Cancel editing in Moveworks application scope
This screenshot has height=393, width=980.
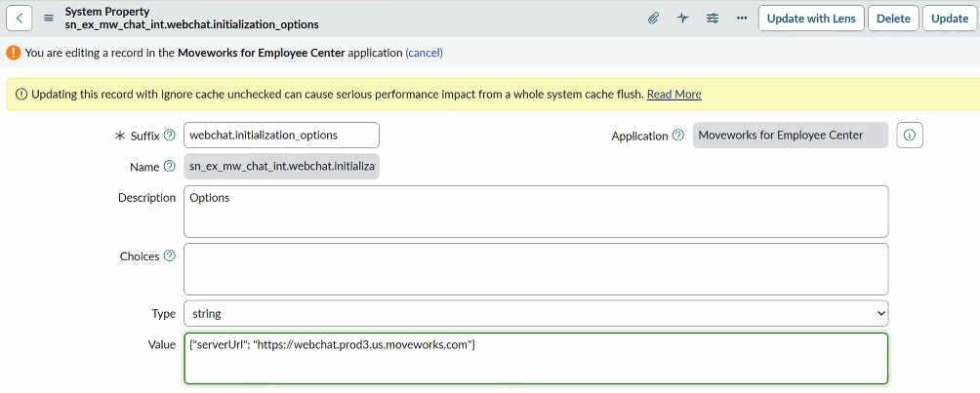(x=425, y=53)
